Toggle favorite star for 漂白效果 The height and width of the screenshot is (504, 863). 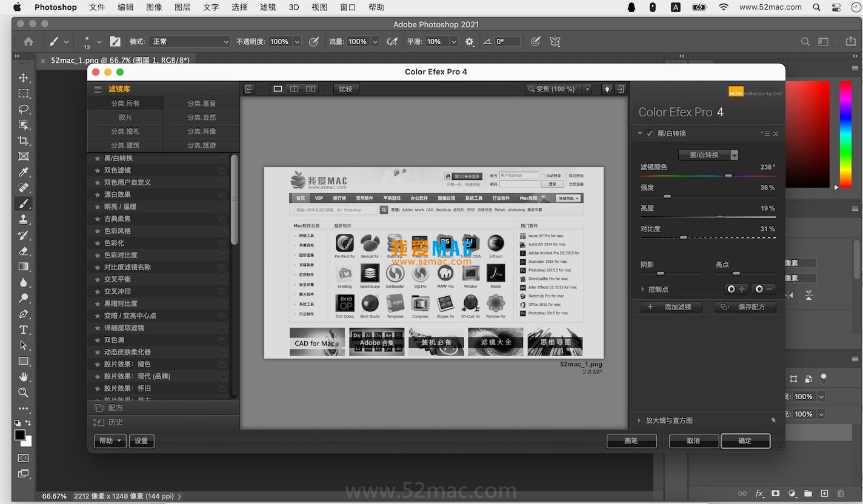[97, 194]
